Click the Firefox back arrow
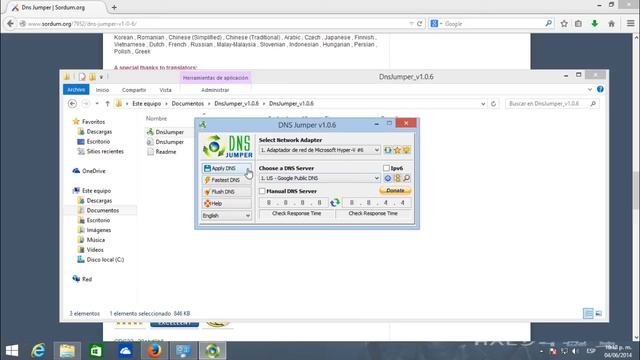640x360 pixels. tap(10, 24)
